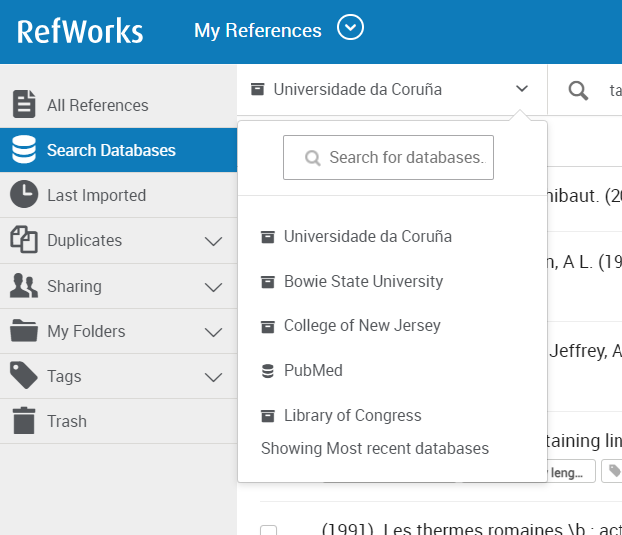The image size is (622, 535).
Task: Select Bowie State University from list
Action: (362, 281)
